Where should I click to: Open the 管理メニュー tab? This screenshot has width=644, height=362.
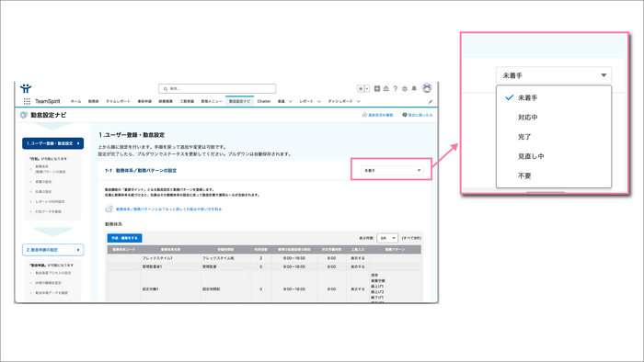[212, 101]
